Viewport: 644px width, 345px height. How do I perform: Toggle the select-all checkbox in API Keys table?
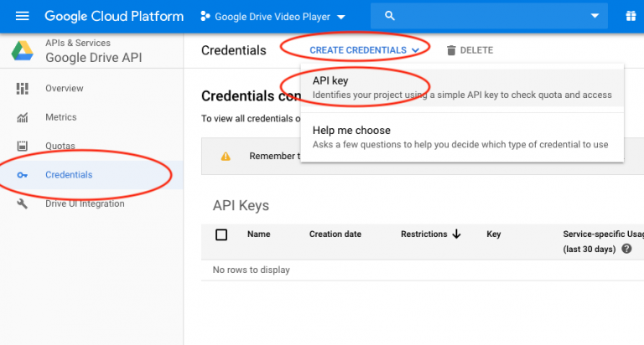[x=221, y=234]
